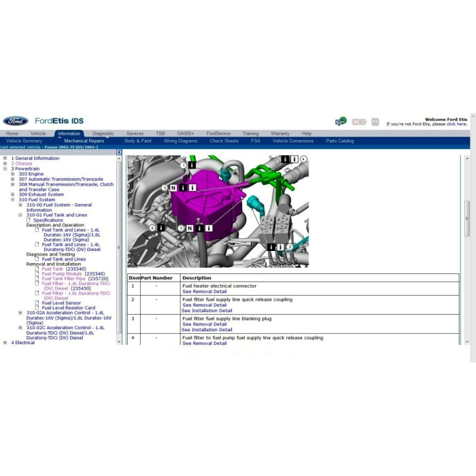Collapse 310-01 Fuel Tank and Lines node
The height and width of the screenshot is (476, 476).
pos(20,215)
